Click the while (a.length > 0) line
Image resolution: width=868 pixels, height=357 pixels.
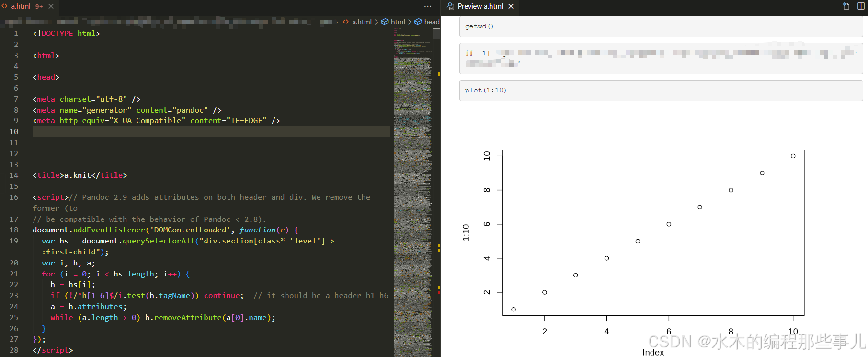163,318
